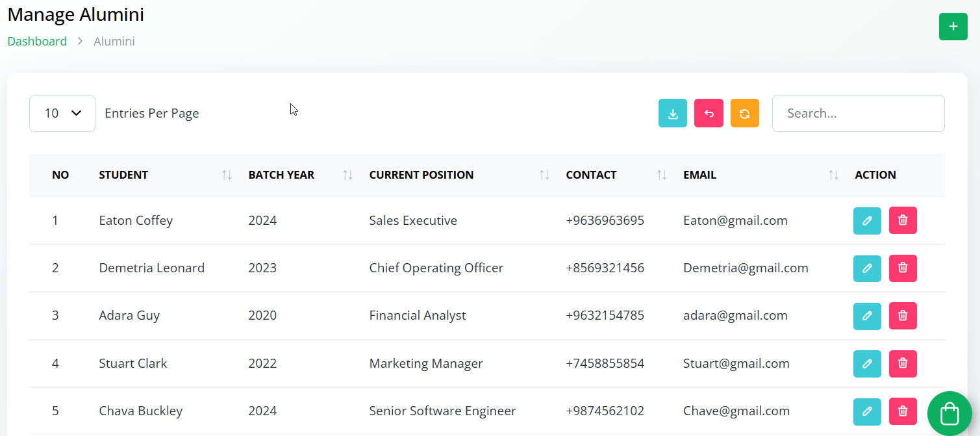This screenshot has width=980, height=436.
Task: Edit the Chava Buckley record
Action: 867,411
